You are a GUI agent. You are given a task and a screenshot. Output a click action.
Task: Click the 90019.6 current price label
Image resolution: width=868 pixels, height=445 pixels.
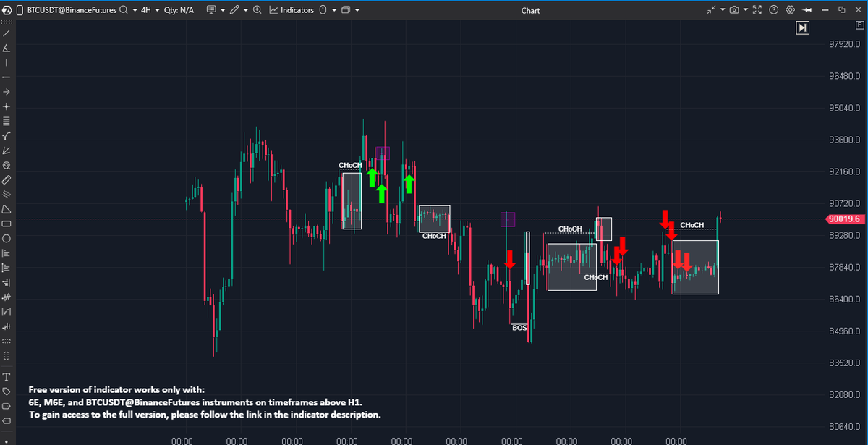(x=845, y=219)
